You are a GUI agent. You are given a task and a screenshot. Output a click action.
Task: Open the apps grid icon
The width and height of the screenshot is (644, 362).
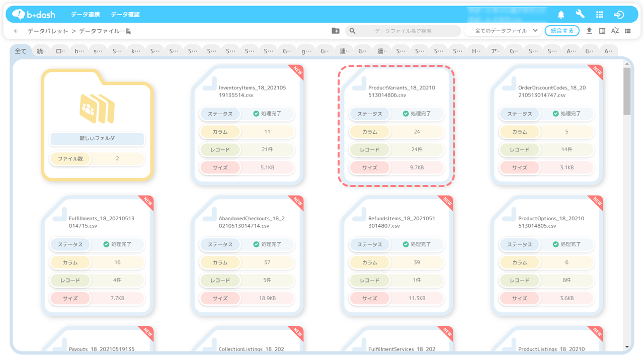[600, 15]
